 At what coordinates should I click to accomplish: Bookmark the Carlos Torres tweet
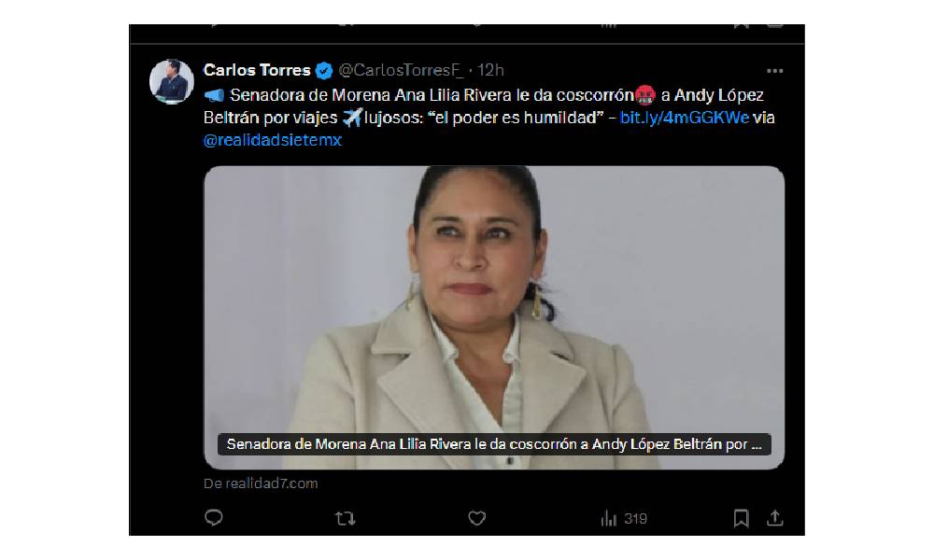(741, 518)
